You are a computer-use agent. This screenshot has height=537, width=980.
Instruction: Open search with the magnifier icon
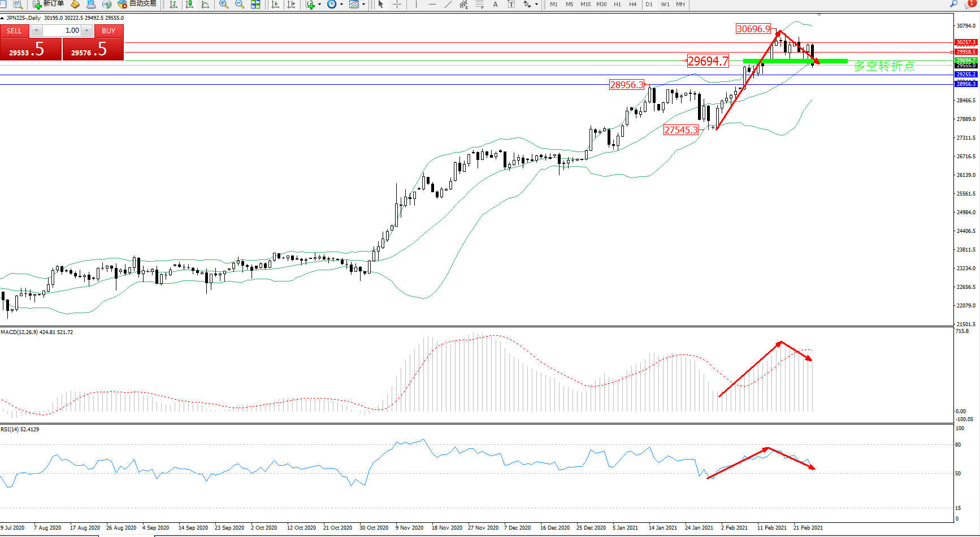[954, 4]
